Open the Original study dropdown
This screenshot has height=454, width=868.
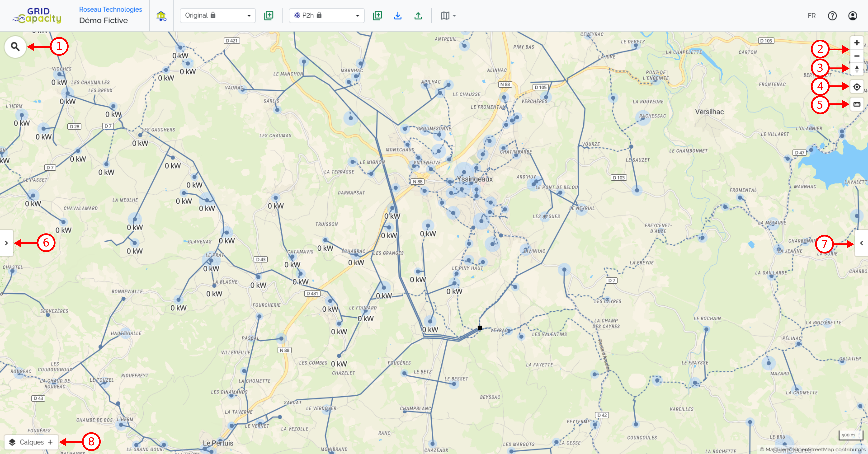218,15
